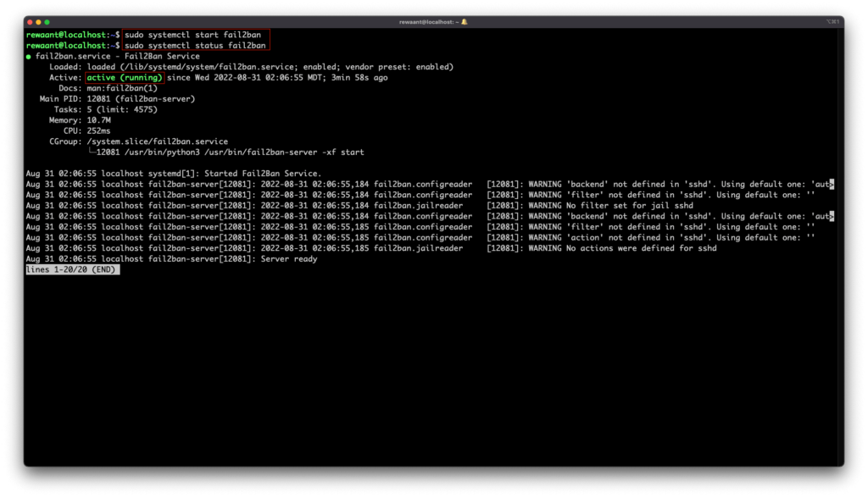Click the command 'sudo systemctl status fail2ban'

click(x=195, y=46)
